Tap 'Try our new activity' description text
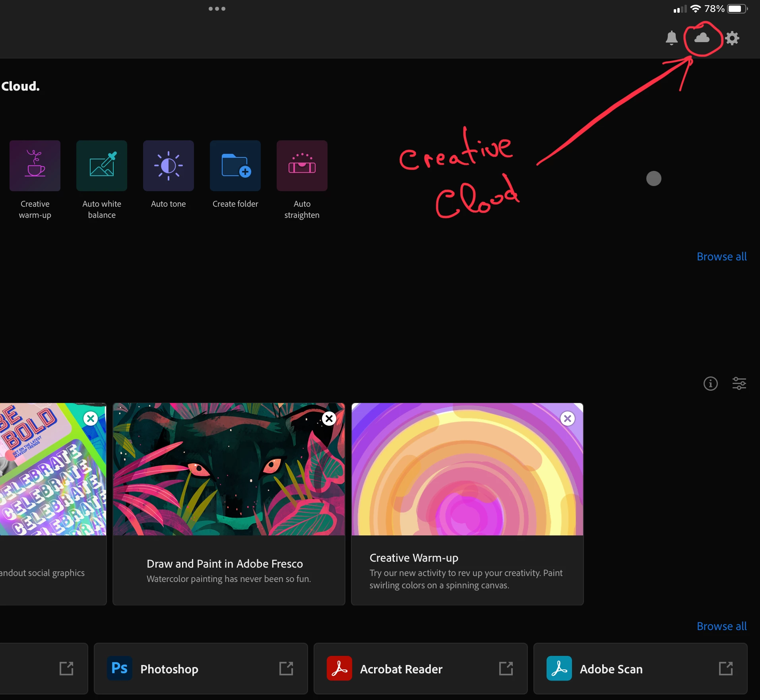This screenshot has height=700, width=760. 466,579
